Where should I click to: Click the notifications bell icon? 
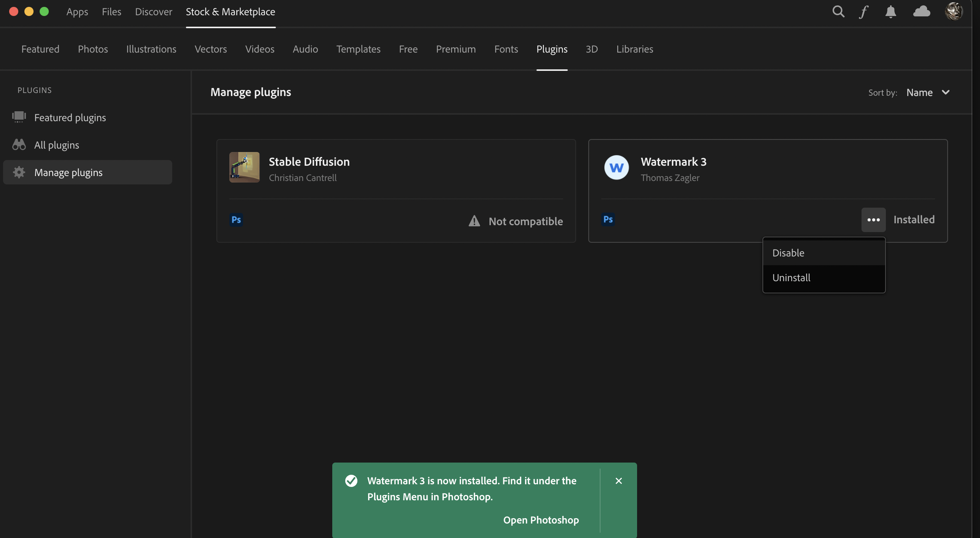pos(890,12)
